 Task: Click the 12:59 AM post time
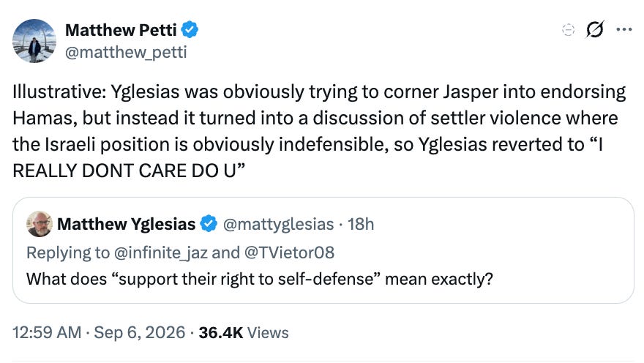47,332
